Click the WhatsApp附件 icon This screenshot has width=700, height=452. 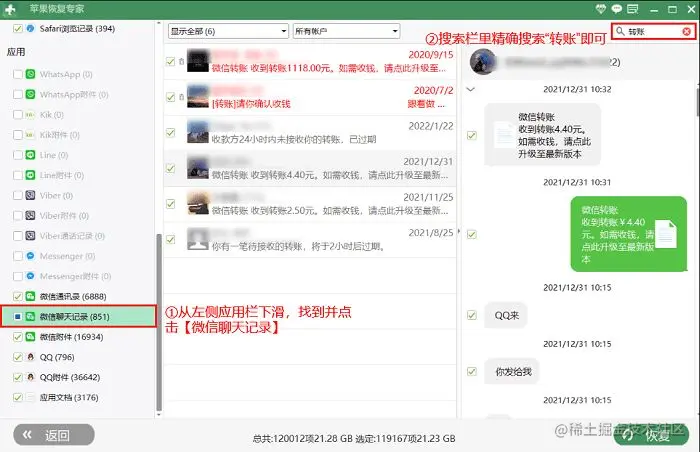(x=30, y=94)
